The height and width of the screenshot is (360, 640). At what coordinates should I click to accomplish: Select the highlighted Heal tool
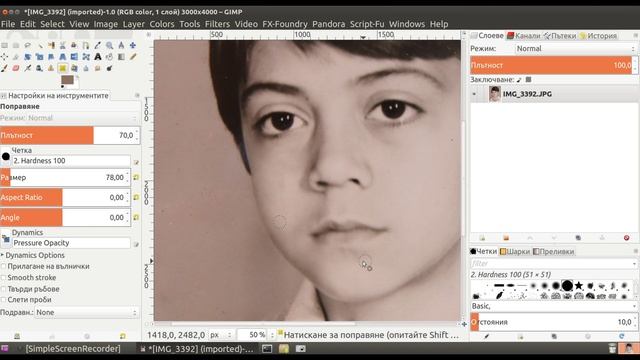pos(62,68)
